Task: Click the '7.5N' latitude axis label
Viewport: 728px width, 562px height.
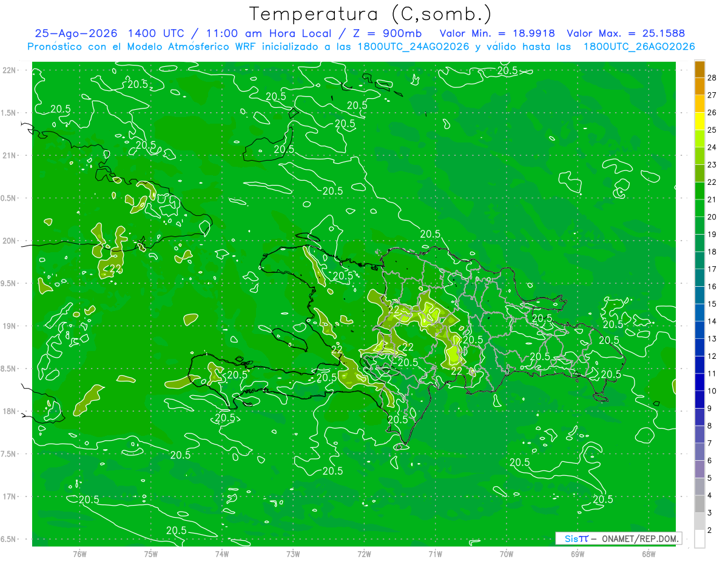Action: coord(8,454)
